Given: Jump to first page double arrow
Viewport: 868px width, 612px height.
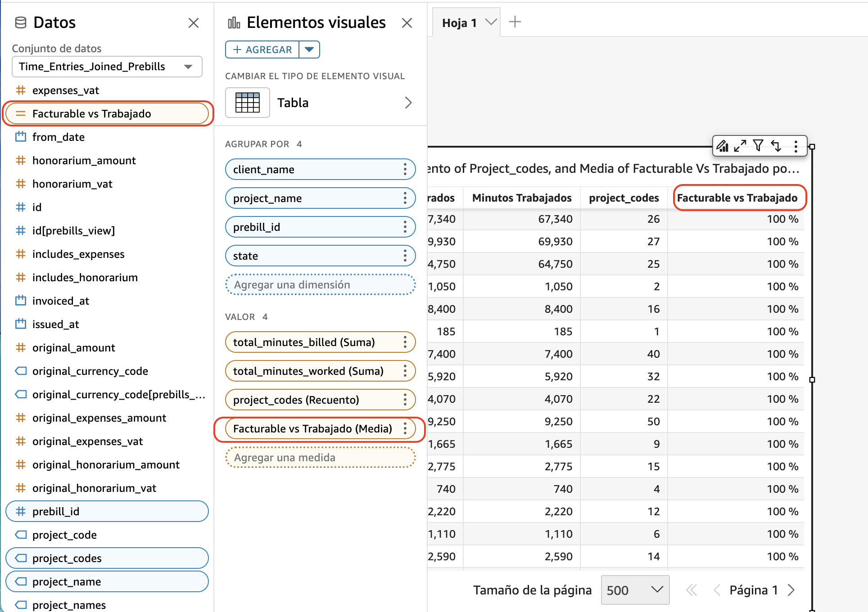Looking at the screenshot, I should 692,590.
